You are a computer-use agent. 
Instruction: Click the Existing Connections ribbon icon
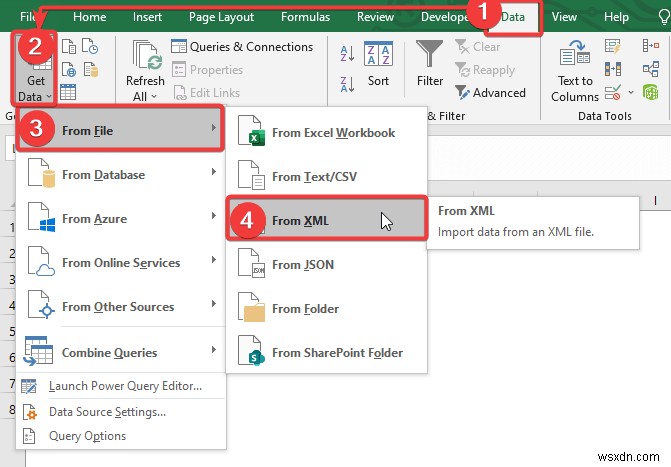pos(90,69)
